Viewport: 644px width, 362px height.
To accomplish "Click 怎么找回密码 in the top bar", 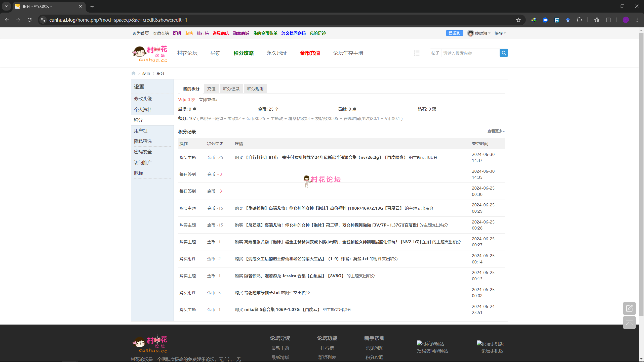I will tap(293, 33).
